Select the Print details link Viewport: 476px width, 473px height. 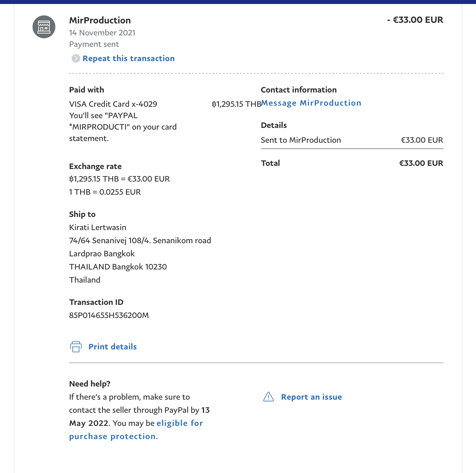(112, 347)
